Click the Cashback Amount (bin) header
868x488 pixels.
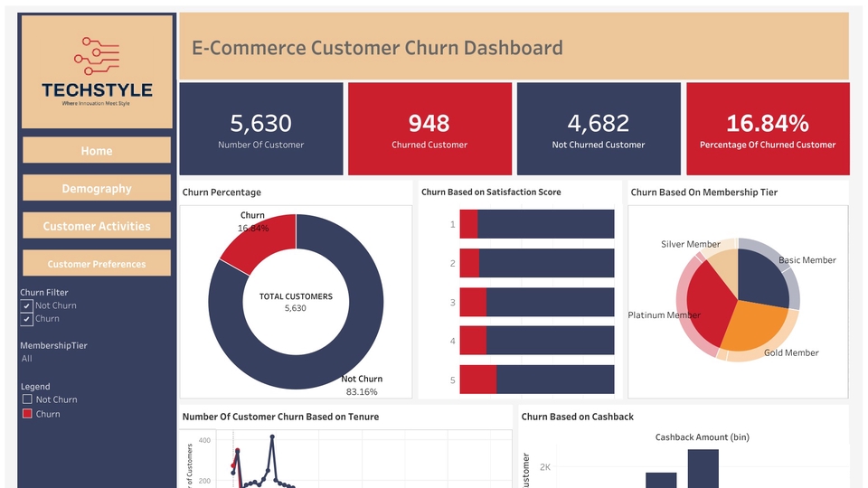click(x=703, y=437)
